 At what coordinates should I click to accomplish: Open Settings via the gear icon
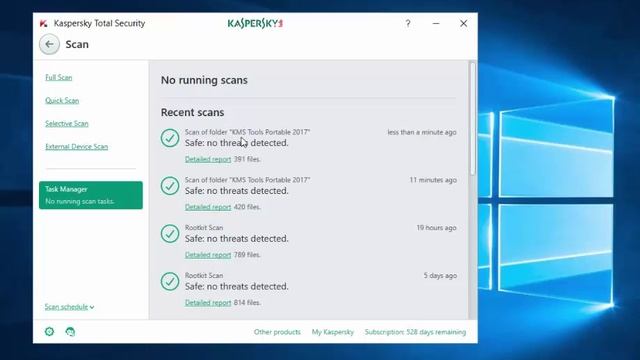49,331
